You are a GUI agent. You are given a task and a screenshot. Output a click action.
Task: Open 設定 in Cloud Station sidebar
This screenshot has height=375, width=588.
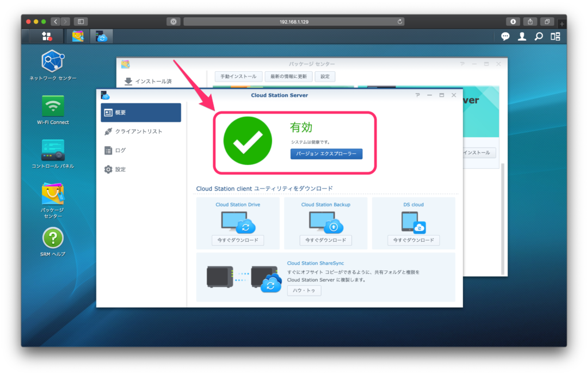click(x=120, y=169)
